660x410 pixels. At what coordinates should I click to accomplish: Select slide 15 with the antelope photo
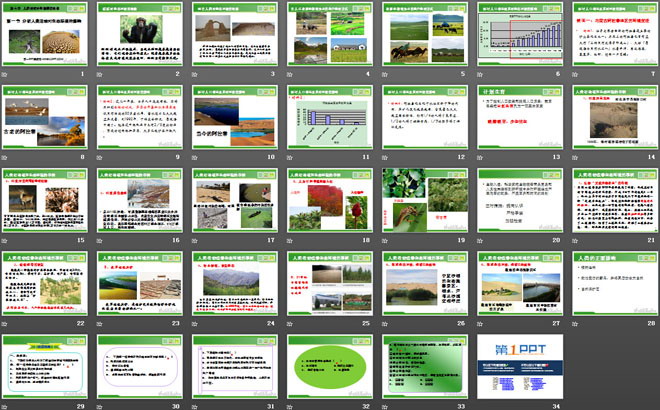click(x=45, y=200)
